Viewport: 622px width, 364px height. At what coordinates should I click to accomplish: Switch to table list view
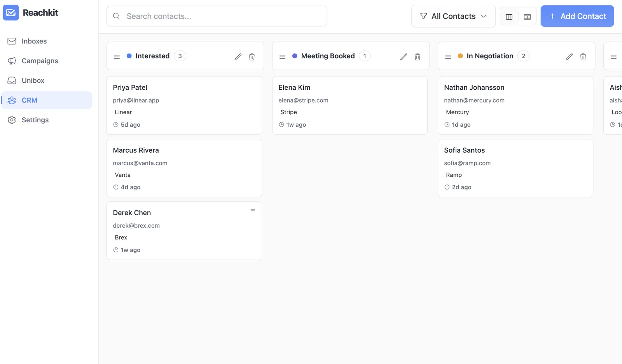pos(527,17)
